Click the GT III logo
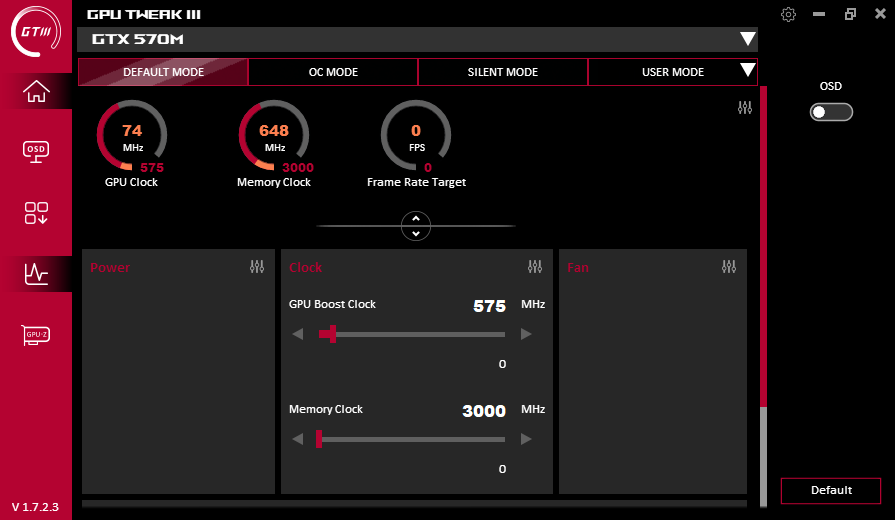 point(36,31)
